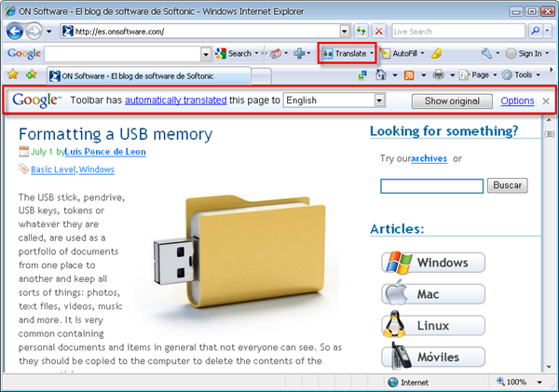The width and height of the screenshot is (559, 392).
Task: Click the Google Toolbar highlighter icon
Action: tap(437, 53)
